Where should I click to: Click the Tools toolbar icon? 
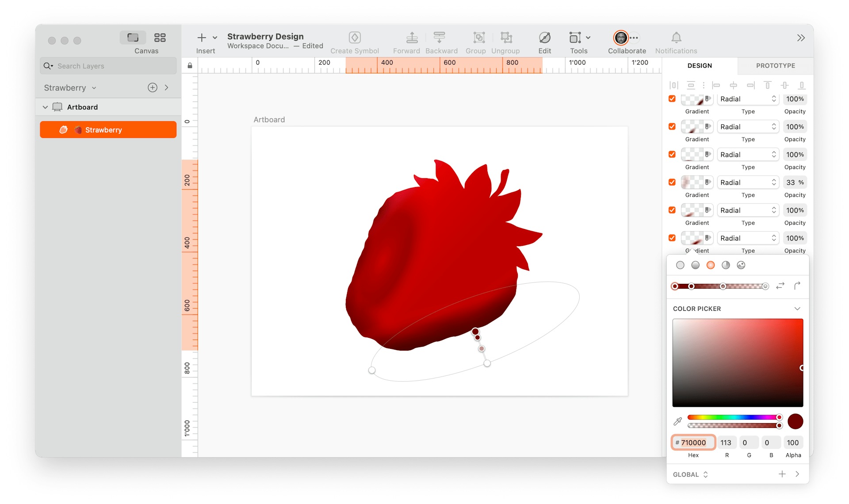click(575, 38)
